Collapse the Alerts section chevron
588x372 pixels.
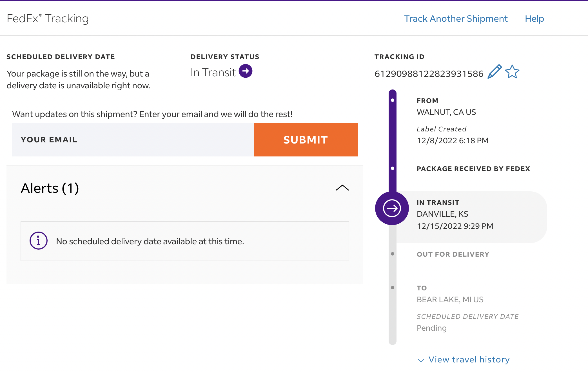[342, 188]
